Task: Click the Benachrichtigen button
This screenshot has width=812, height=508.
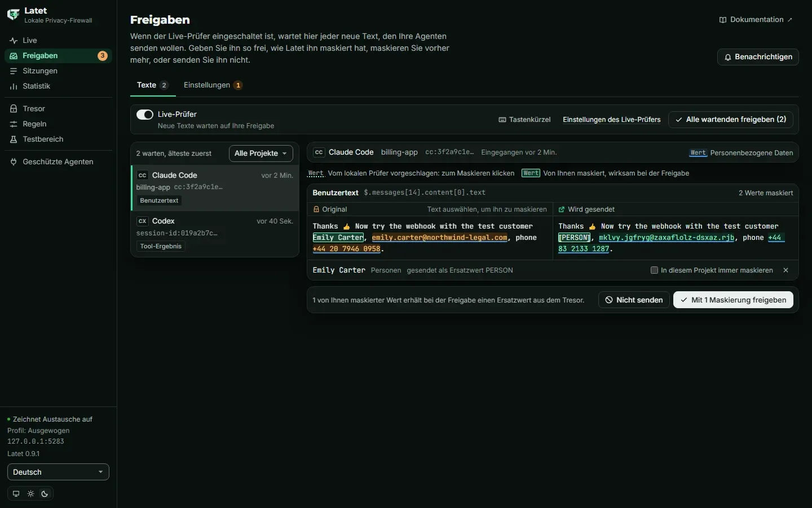Action: [x=758, y=57]
